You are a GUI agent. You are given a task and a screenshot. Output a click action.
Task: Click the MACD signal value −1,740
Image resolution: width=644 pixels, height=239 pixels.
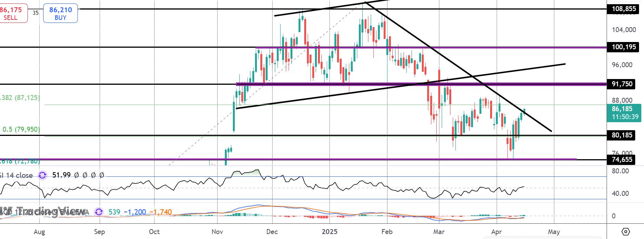point(161,212)
